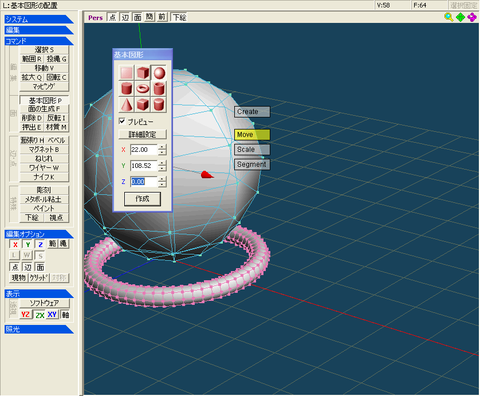Click the Scale button in the viewport
Screen dimensions: 480x396
tap(252, 149)
